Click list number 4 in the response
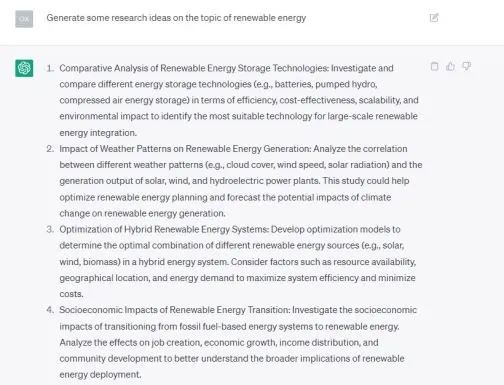This screenshot has width=504, height=385. (x=50, y=310)
